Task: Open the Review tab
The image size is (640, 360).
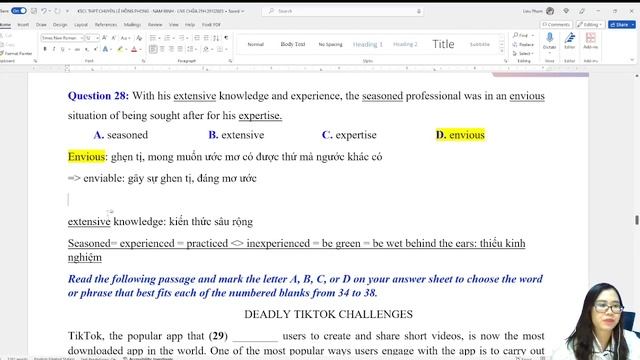Action: click(x=155, y=24)
